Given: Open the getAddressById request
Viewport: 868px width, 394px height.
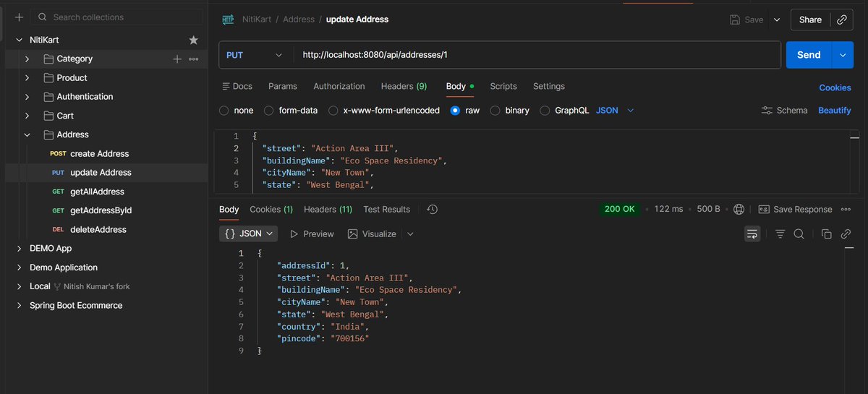Looking at the screenshot, I should pos(106,210).
